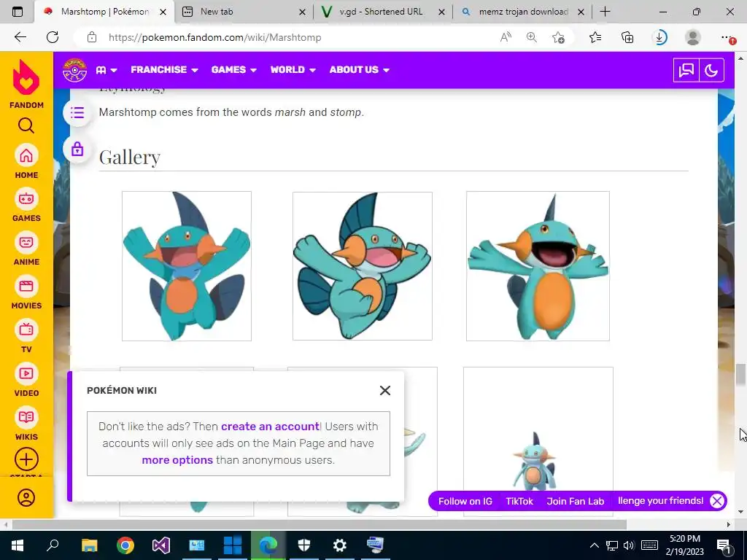Open the Wikis section in sidebar
The height and width of the screenshot is (560, 747).
tap(26, 424)
